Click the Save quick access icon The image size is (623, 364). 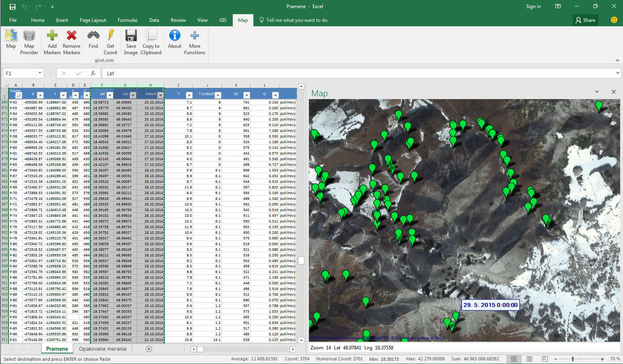(13, 6)
